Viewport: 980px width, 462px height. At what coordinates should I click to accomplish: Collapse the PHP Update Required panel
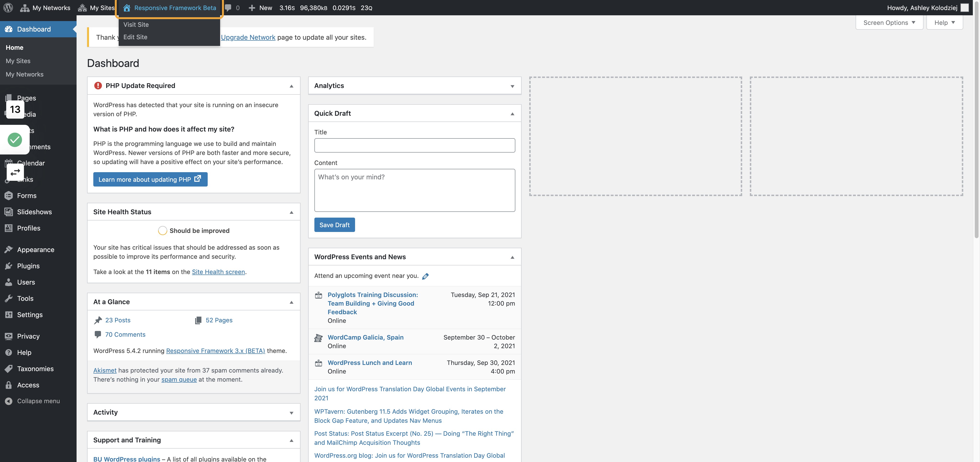(x=291, y=86)
